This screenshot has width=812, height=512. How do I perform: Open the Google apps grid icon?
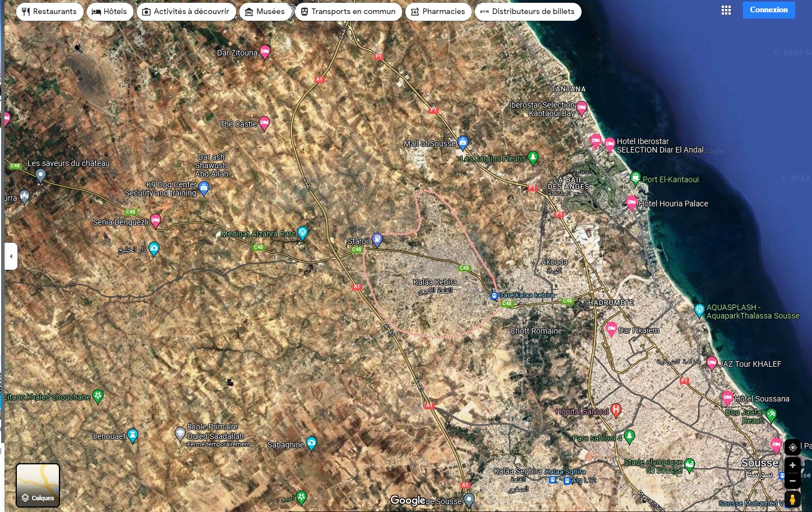[x=726, y=11]
